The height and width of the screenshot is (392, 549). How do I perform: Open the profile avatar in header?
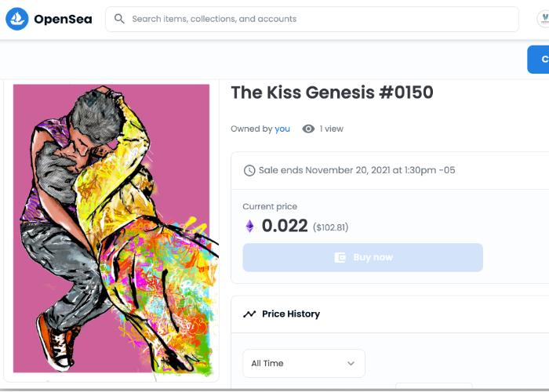coord(543,20)
